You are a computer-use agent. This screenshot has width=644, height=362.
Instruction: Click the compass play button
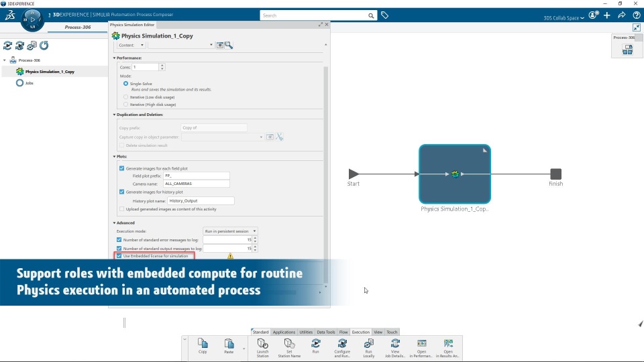[x=32, y=19]
